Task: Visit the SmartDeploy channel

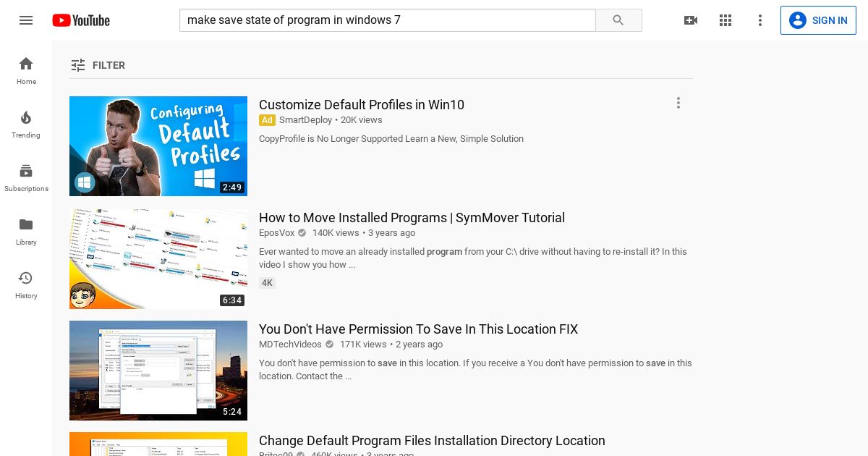Action: (305, 120)
